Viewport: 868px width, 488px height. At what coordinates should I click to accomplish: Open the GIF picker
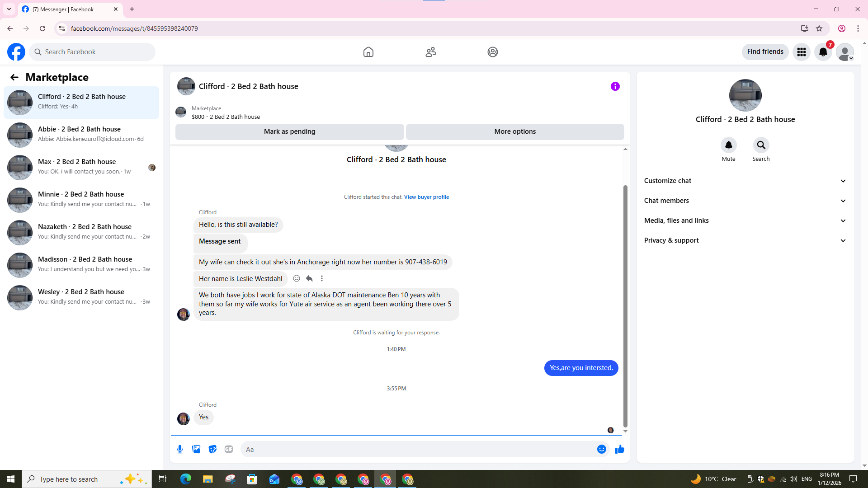click(229, 449)
